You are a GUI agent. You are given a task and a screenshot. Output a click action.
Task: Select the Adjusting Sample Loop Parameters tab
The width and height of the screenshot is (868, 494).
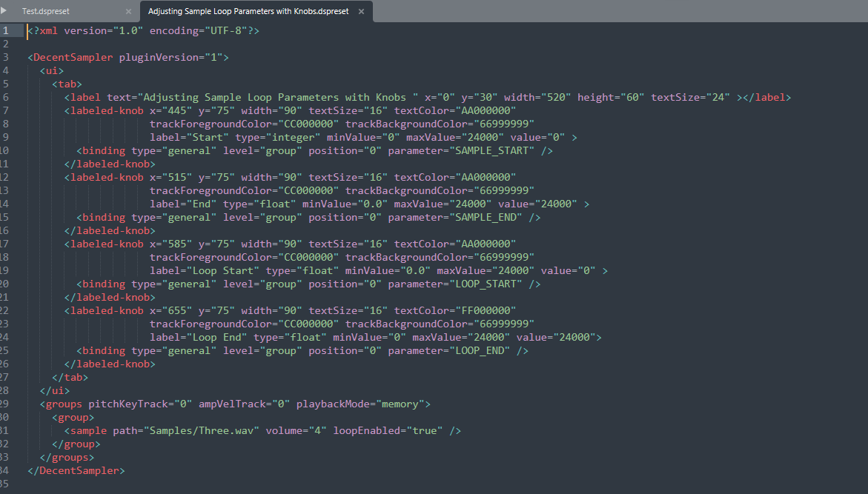click(x=248, y=11)
